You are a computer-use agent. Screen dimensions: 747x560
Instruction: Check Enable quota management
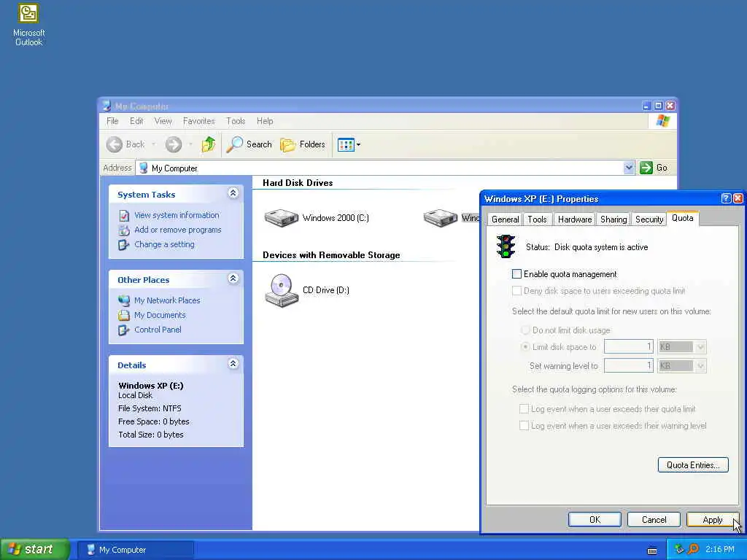point(516,274)
